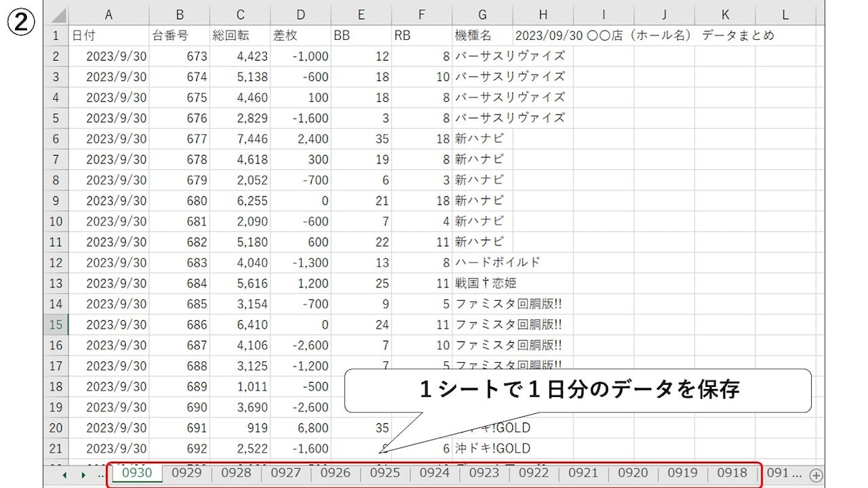Viewport: 868px width, 488px height.
Task: Click the 台番号 header cell
Action: point(180,36)
